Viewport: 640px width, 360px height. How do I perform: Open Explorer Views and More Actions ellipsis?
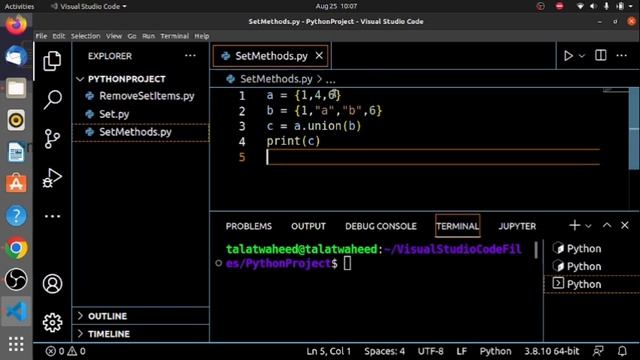tap(190, 56)
